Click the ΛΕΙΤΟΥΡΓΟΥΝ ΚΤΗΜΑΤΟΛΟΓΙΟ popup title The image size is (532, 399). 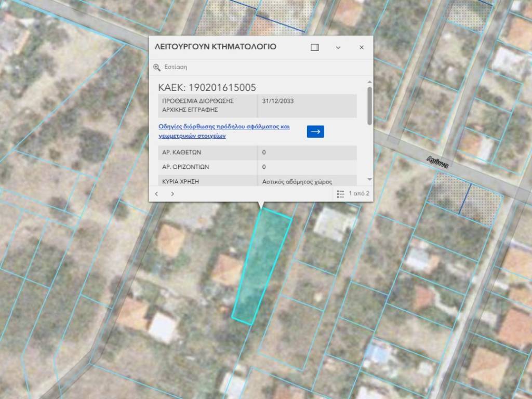pos(216,47)
